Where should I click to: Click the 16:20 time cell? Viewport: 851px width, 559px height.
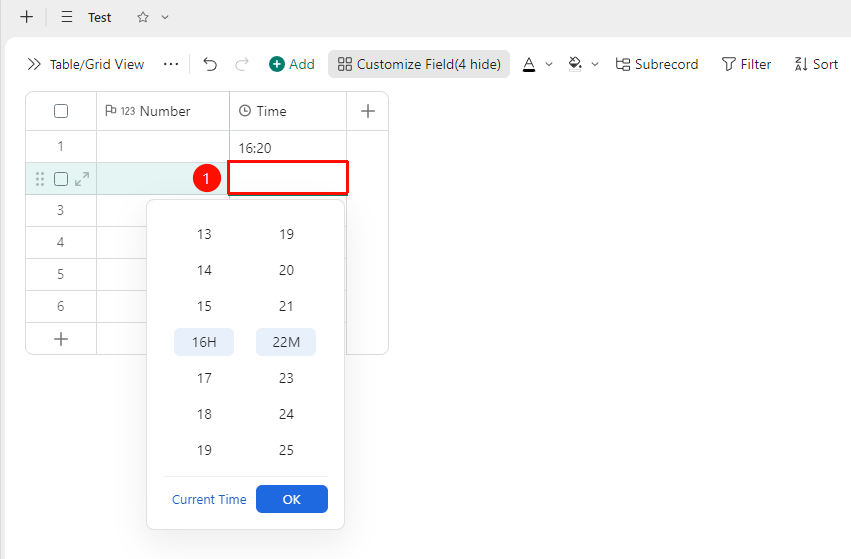point(288,147)
